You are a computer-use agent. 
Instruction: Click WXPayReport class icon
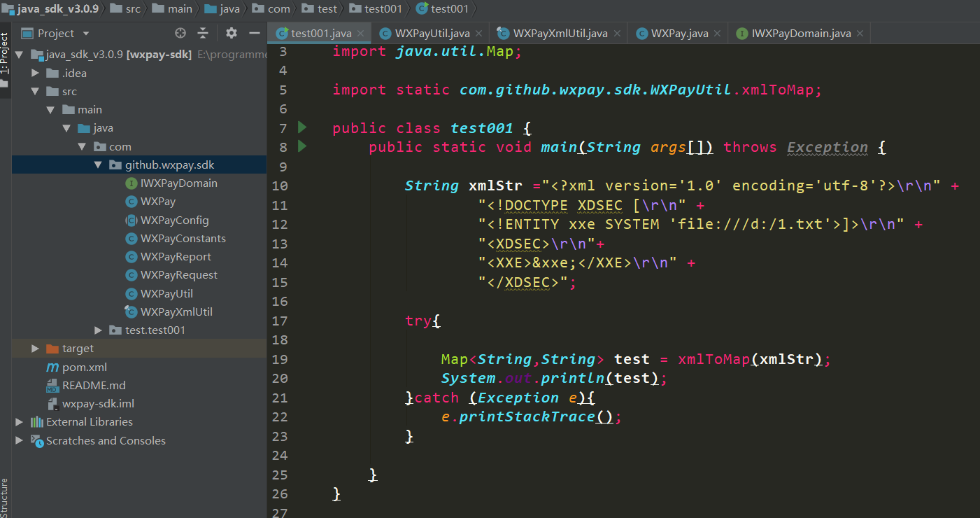tap(131, 257)
